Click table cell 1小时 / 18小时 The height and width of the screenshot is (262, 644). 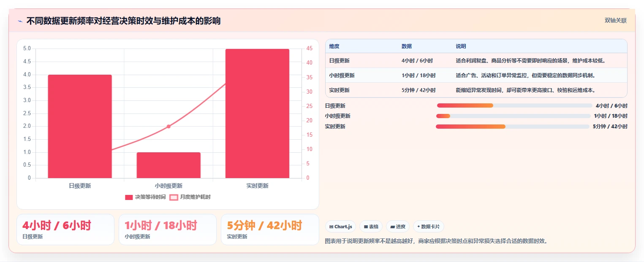click(x=418, y=76)
